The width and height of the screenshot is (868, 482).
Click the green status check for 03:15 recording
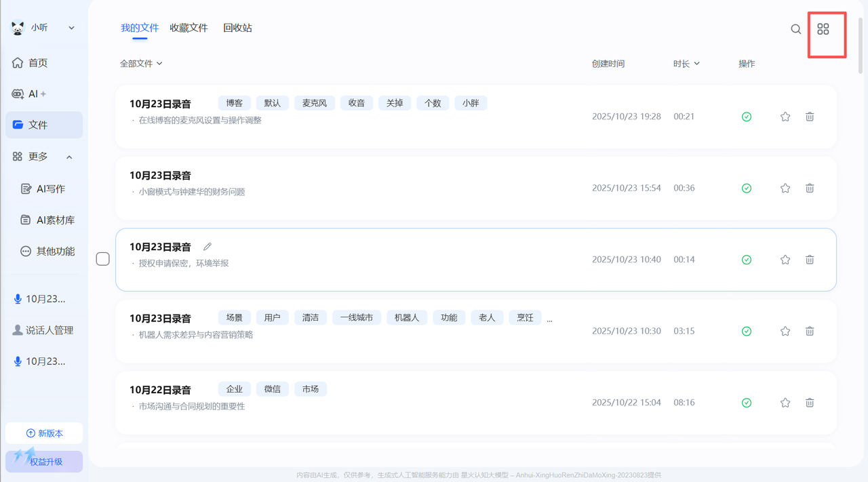click(747, 332)
